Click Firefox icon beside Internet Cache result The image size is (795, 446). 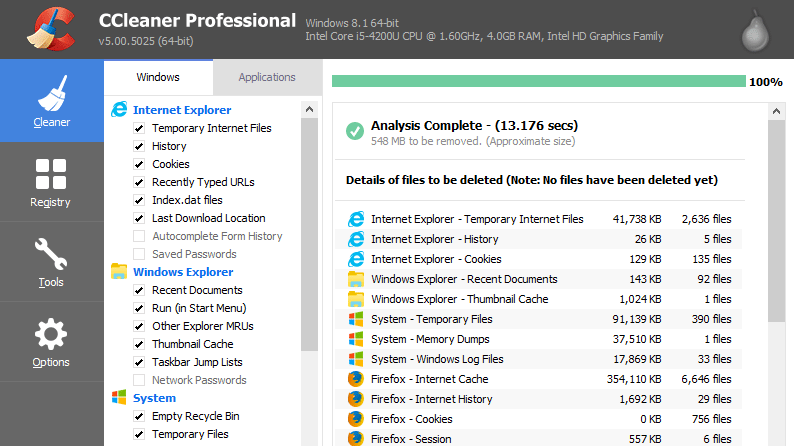(x=356, y=379)
